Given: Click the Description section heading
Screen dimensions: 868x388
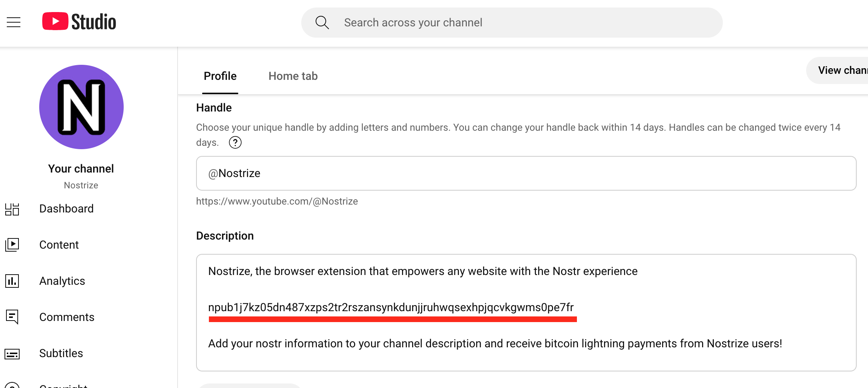Looking at the screenshot, I should pos(225,236).
